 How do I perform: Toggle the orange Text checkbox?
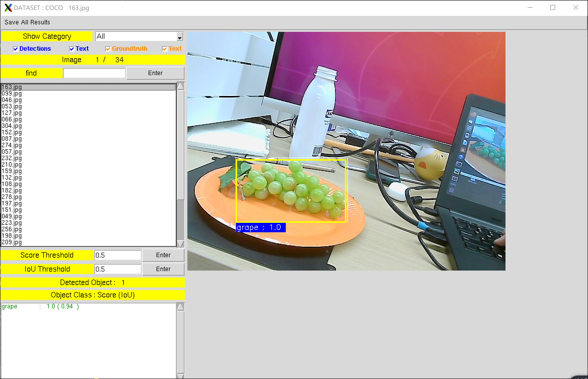(164, 48)
